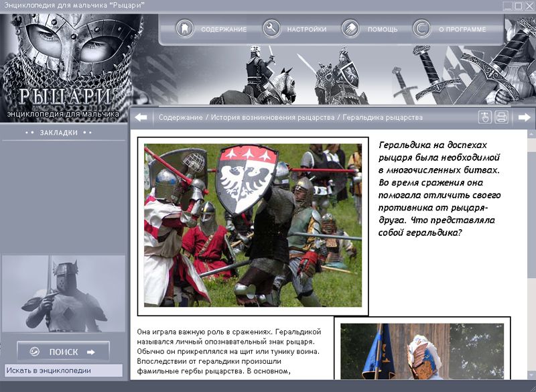Open the Настройки menu item
The image size is (536, 392).
(307, 29)
